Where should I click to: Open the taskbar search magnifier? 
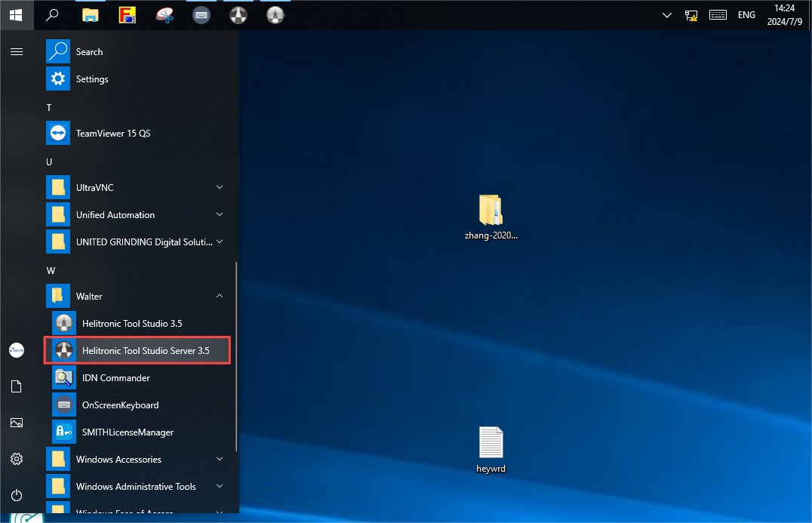pyautogui.click(x=52, y=15)
